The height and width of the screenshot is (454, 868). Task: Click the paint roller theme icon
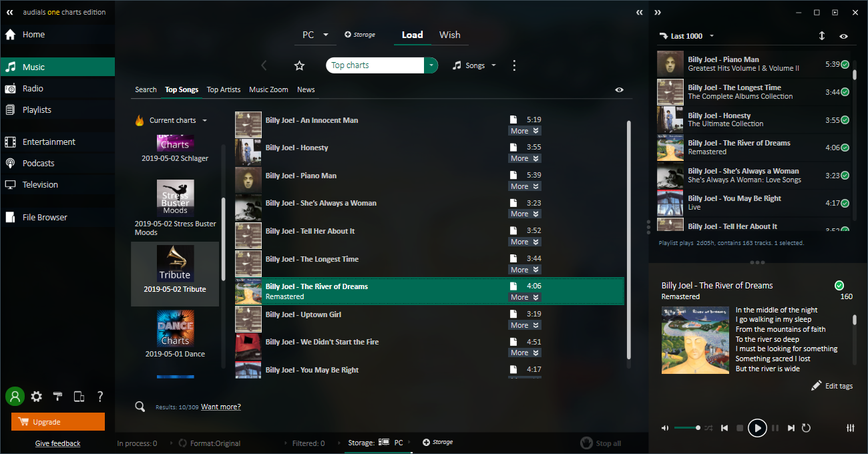tap(57, 397)
